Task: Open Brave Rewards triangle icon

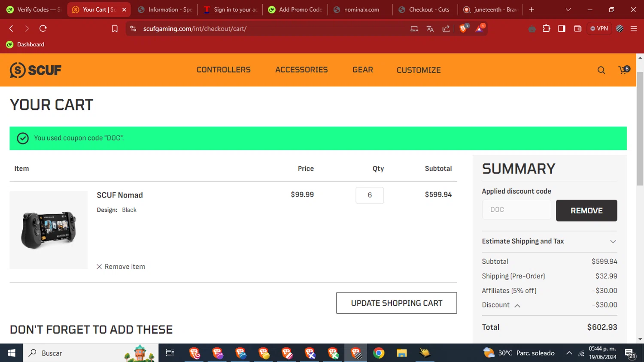Action: point(480,28)
